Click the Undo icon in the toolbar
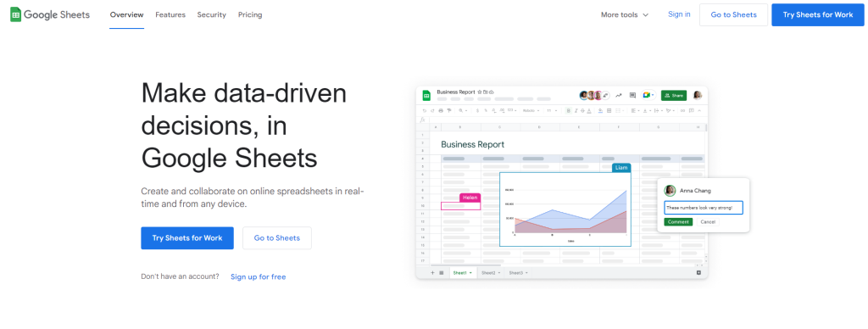The height and width of the screenshot is (329, 868). pos(424,111)
